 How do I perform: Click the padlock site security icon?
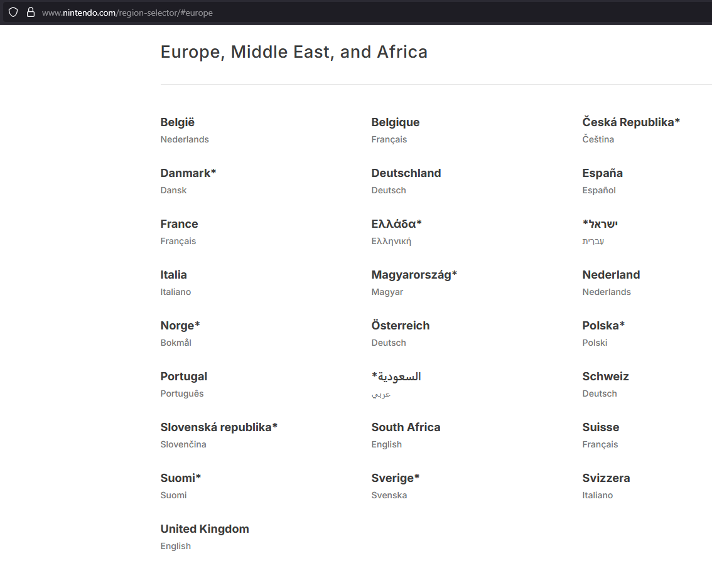(30, 13)
